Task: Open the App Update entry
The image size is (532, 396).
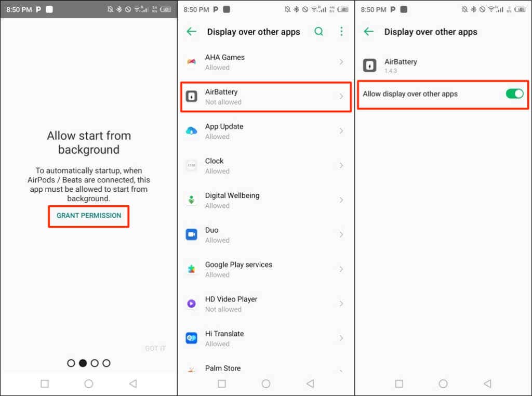Action: (x=265, y=131)
